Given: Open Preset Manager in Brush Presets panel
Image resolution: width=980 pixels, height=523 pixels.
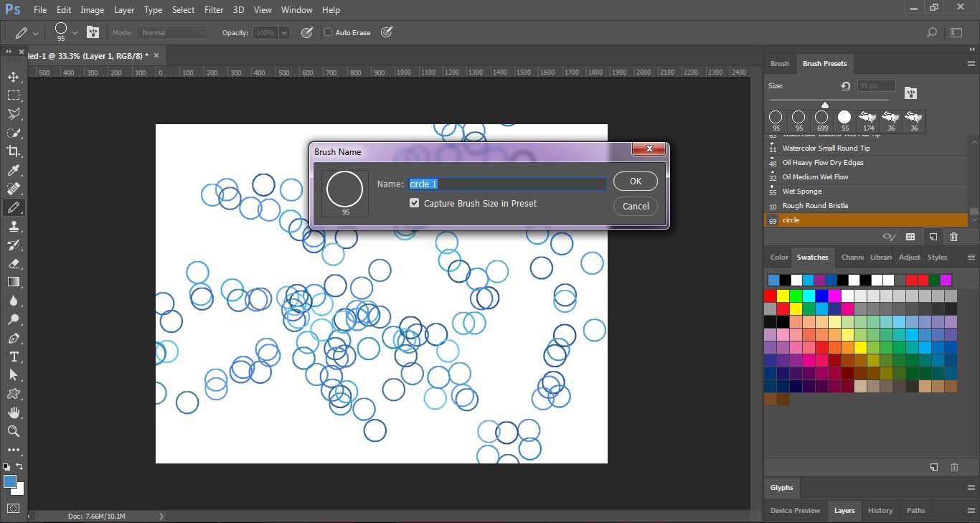Looking at the screenshot, I should tap(910, 236).
